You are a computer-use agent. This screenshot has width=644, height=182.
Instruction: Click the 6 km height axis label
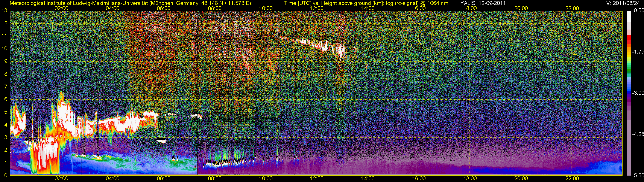coord(6,100)
